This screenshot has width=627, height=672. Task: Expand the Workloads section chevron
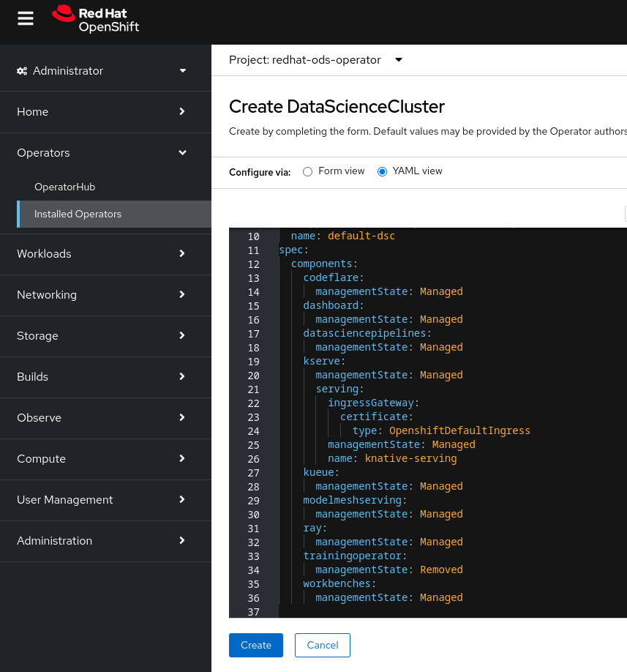182,254
